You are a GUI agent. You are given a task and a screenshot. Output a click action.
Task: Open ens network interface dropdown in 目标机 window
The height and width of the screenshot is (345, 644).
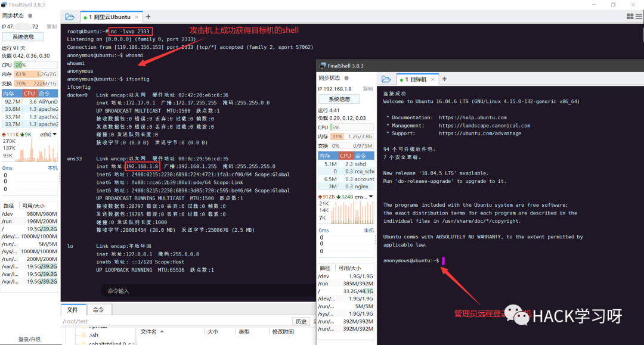click(364, 197)
